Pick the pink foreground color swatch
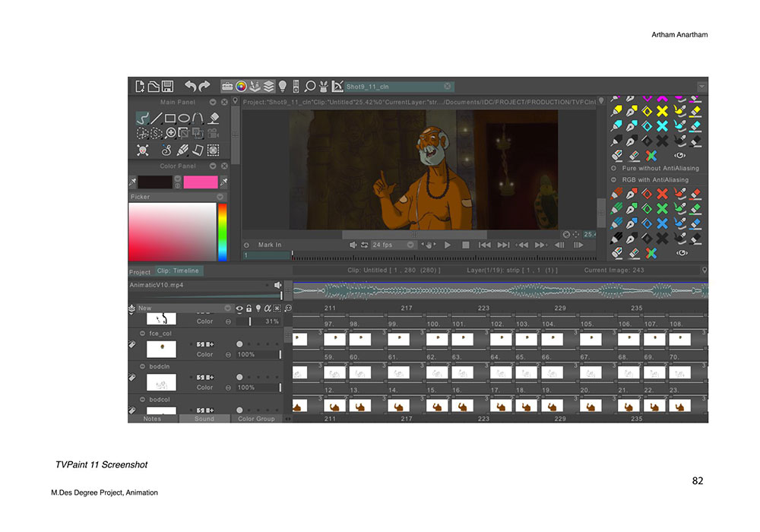 [201, 182]
